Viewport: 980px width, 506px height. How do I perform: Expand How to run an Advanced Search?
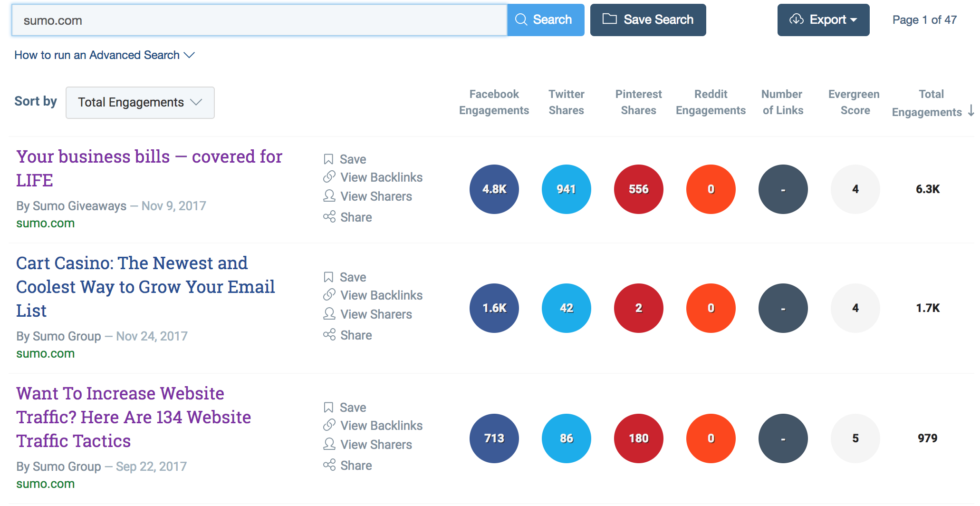coord(105,55)
